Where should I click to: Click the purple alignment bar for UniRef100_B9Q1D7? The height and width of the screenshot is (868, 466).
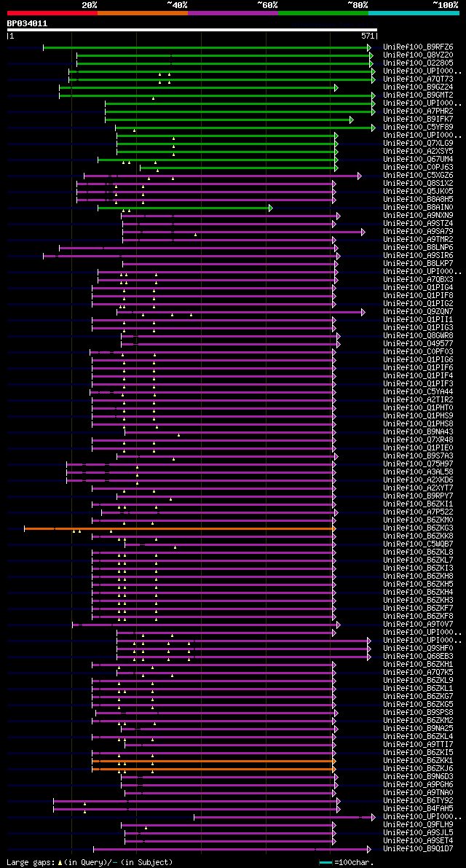coord(231,850)
